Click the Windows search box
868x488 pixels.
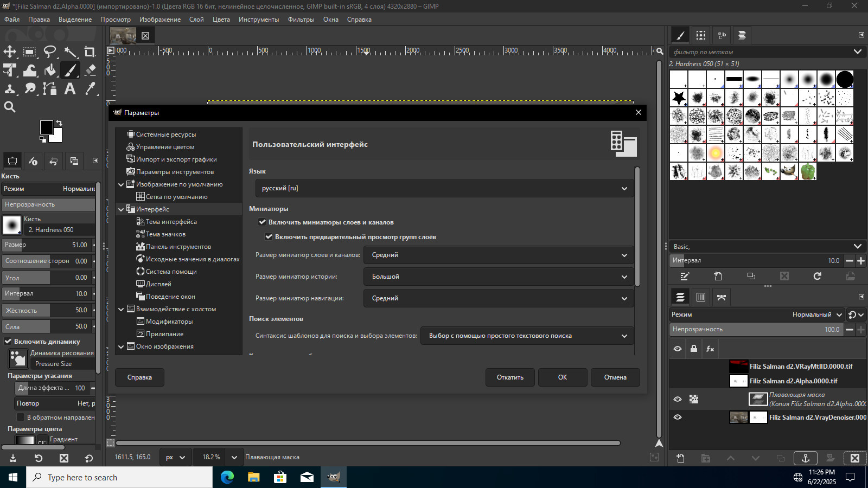coord(119,477)
